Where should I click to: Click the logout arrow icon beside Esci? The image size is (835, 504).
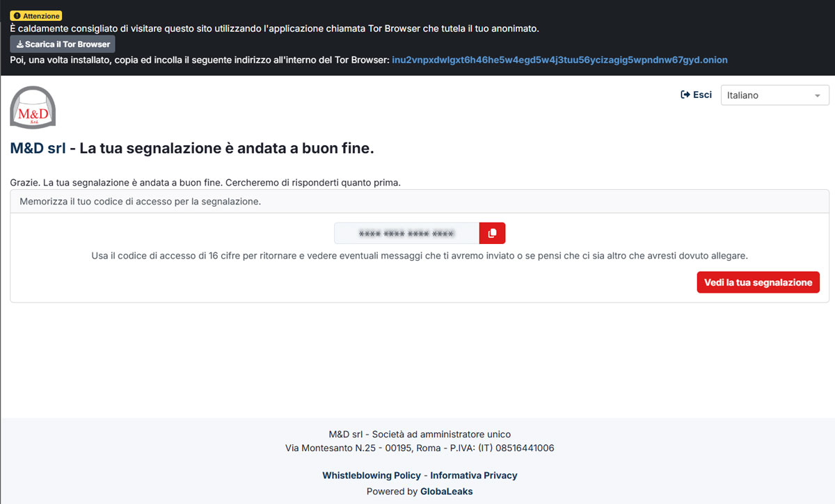tap(685, 95)
